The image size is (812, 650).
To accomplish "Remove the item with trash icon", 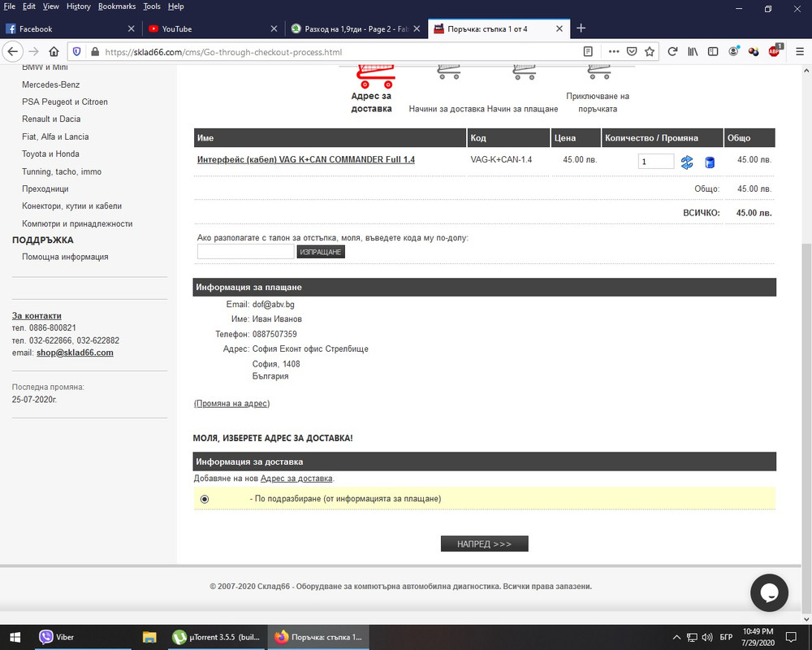I will (x=710, y=162).
